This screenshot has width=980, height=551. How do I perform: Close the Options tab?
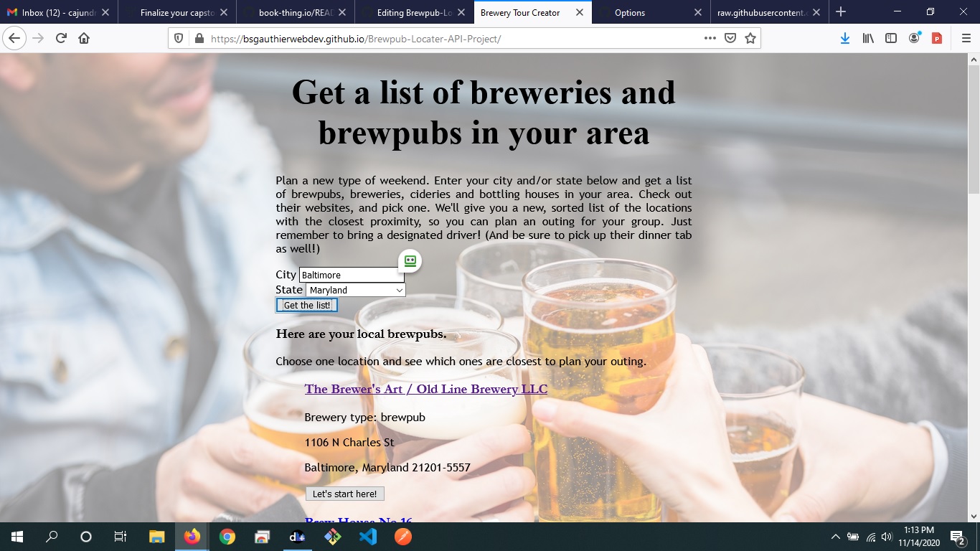(698, 12)
